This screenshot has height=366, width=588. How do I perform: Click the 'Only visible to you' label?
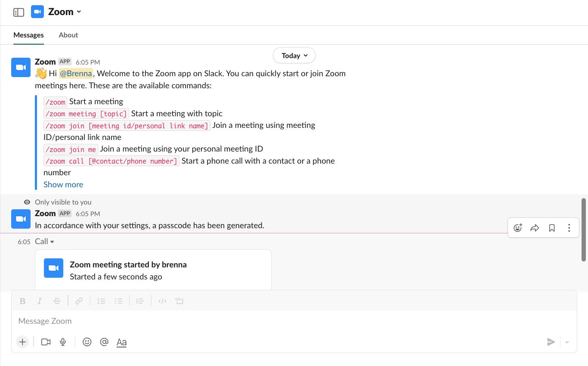pos(63,202)
